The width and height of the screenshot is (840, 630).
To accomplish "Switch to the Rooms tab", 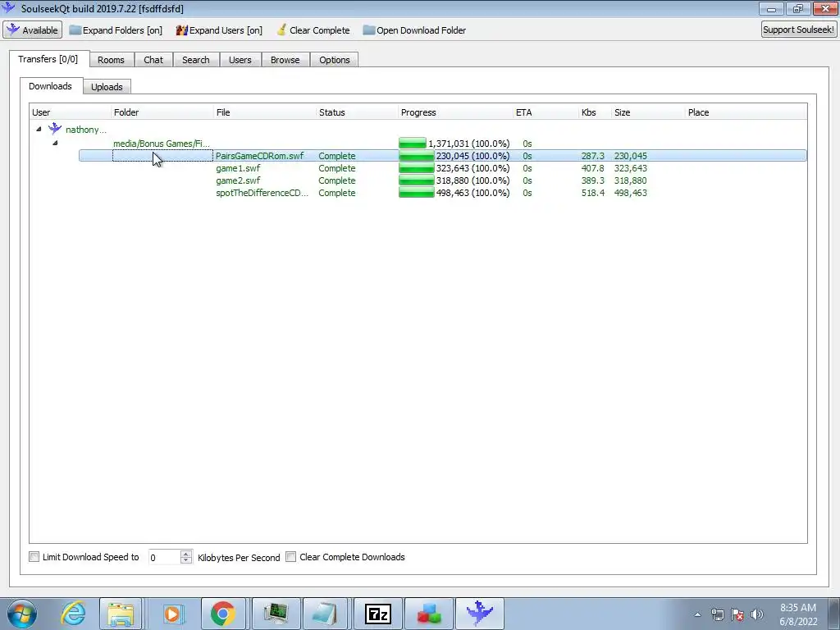I will [111, 60].
